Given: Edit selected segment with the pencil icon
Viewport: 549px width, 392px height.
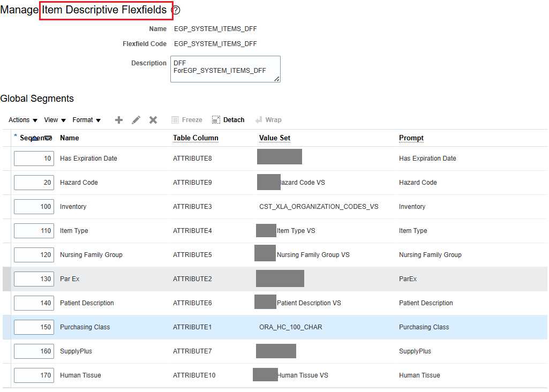Looking at the screenshot, I should click(136, 120).
